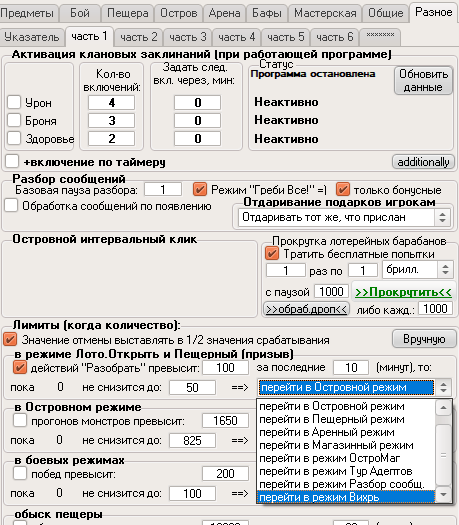Toggle +включение по таймеру checkbox

(12, 161)
